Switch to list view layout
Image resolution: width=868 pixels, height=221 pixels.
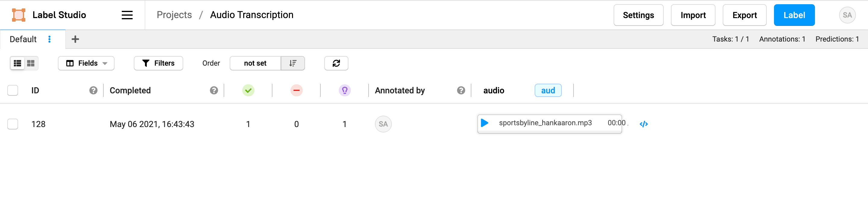pyautogui.click(x=17, y=63)
